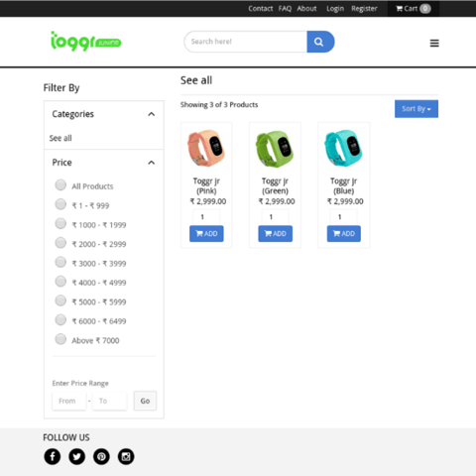This screenshot has height=476, width=476.
Task: Click the Register link
Action: [364, 9]
